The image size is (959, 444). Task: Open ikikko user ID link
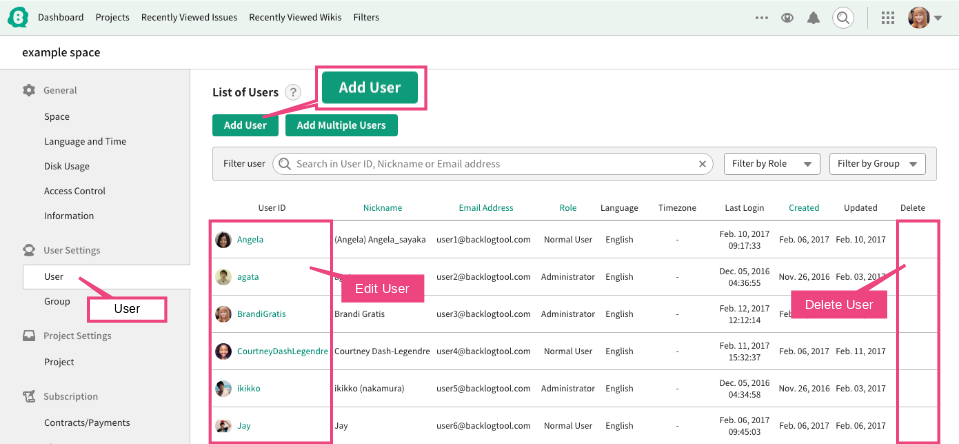(248, 388)
